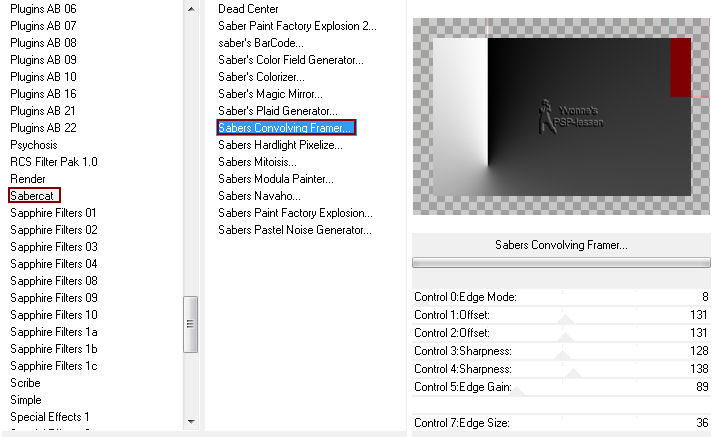Adjust the Control 7 Edge Size slider
This screenshot has height=437, width=714.
tap(561, 423)
